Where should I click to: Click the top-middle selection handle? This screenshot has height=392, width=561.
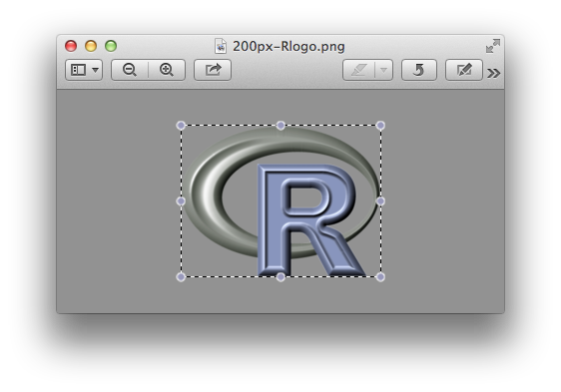(x=280, y=126)
